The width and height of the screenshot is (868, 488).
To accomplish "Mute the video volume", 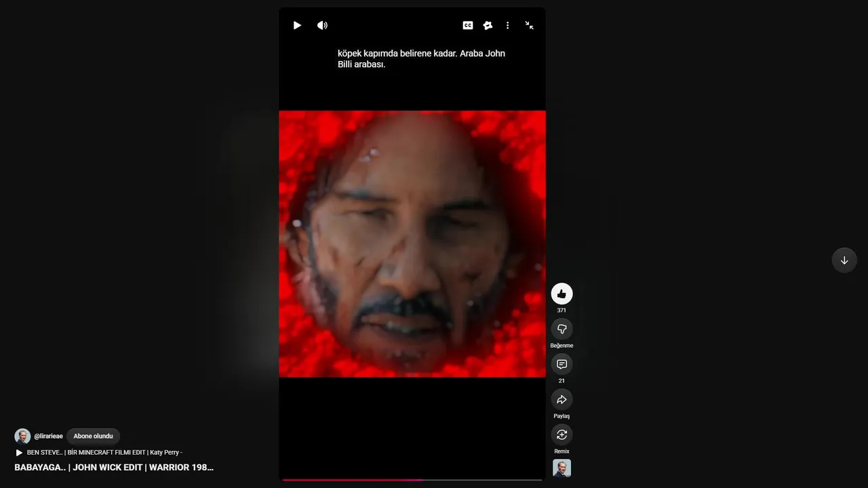I will pyautogui.click(x=322, y=25).
